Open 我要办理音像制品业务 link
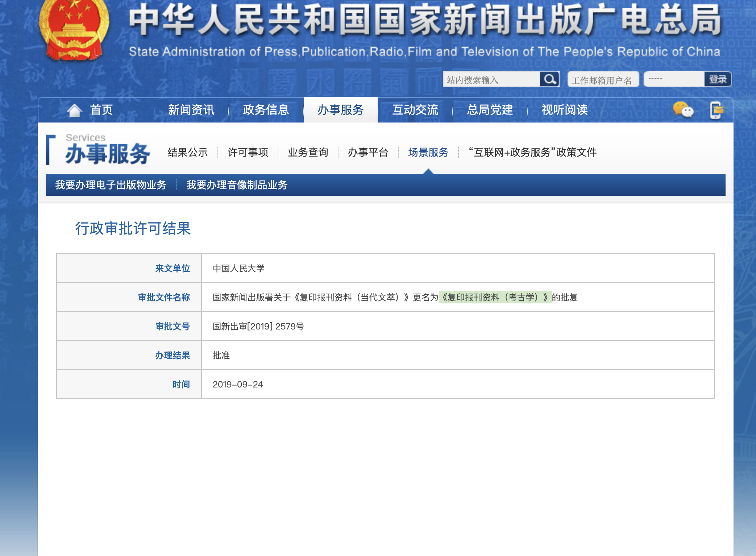The width and height of the screenshot is (756, 556). tap(237, 185)
